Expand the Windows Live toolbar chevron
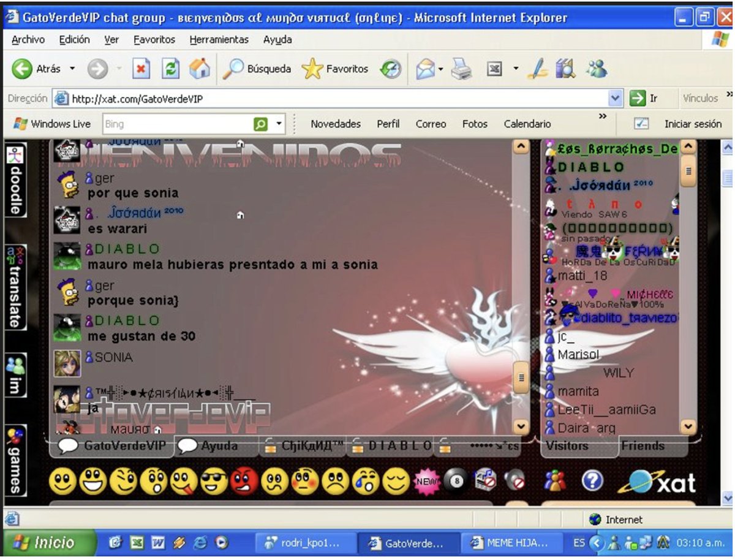This screenshot has width=735, height=560. tap(603, 116)
